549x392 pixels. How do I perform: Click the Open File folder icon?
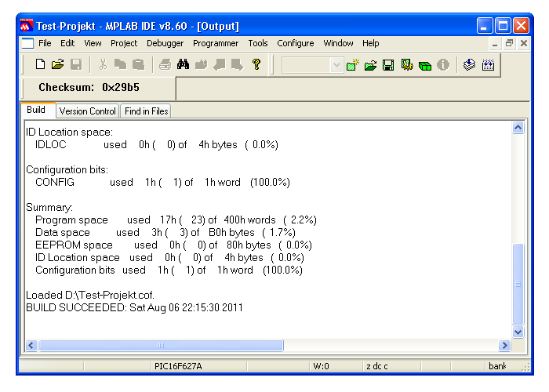(58, 64)
